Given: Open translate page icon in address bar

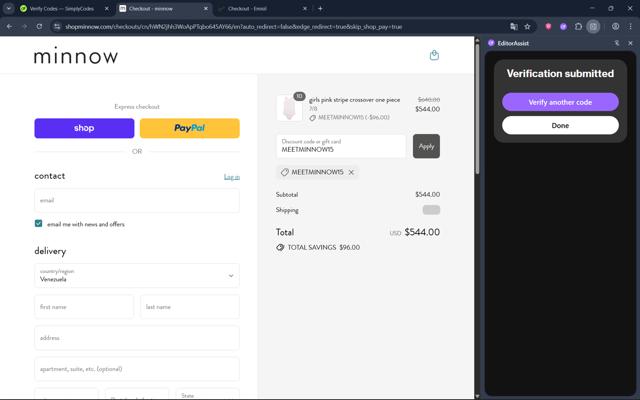Looking at the screenshot, I should point(514,27).
